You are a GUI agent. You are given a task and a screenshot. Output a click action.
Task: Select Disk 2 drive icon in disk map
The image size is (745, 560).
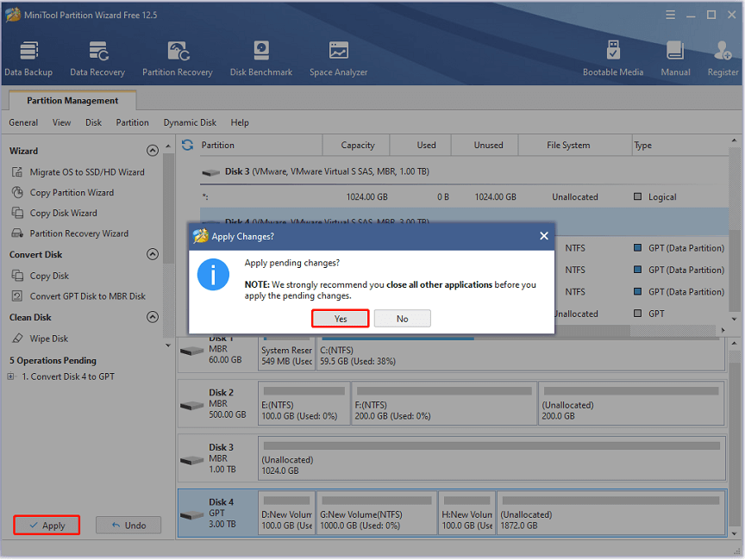[192, 405]
